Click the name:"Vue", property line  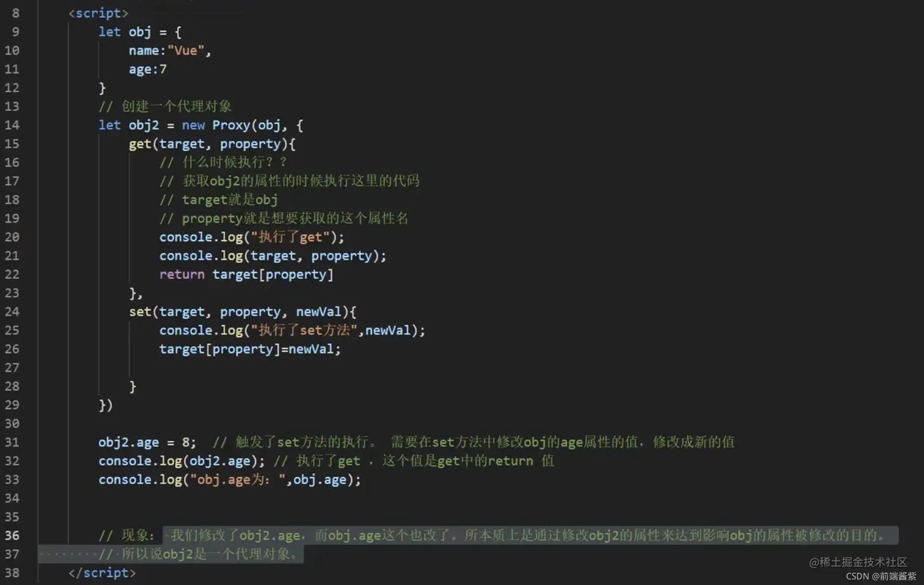(170, 51)
